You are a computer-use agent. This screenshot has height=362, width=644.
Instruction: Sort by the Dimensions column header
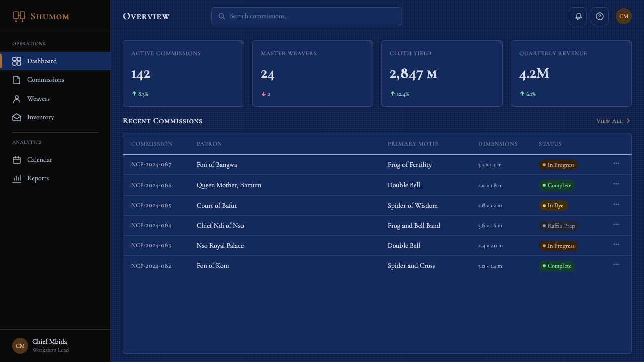[498, 144]
